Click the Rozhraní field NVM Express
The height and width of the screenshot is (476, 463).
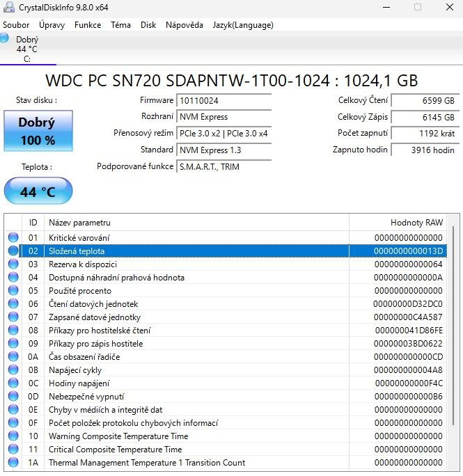(x=224, y=117)
